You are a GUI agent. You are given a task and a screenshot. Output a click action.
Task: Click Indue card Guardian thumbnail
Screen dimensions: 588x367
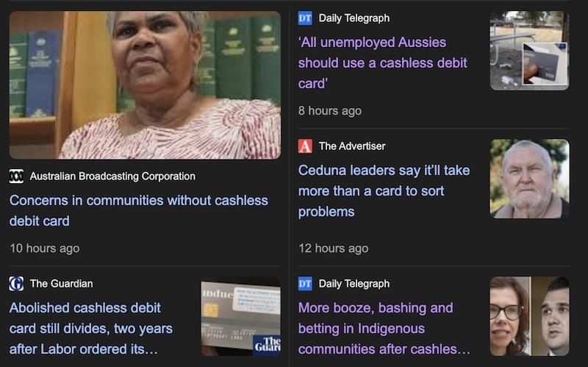coord(241,316)
